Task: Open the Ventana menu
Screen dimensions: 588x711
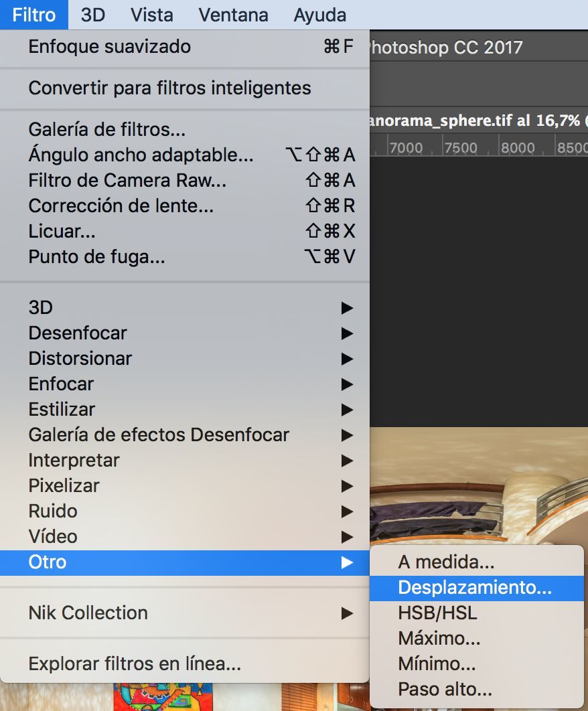Action: tap(233, 15)
